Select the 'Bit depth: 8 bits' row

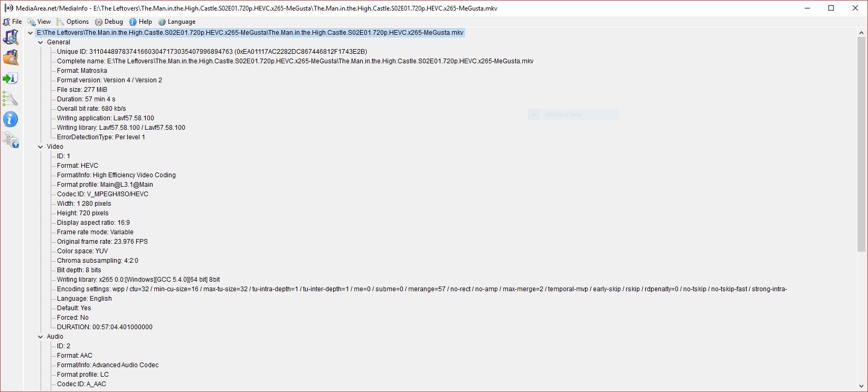[79, 270]
